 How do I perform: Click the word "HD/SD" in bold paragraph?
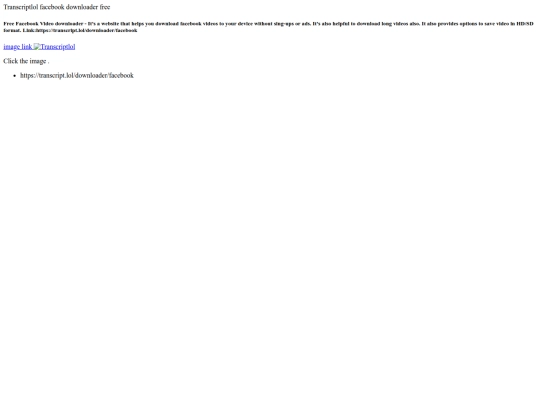[x=525, y=24]
